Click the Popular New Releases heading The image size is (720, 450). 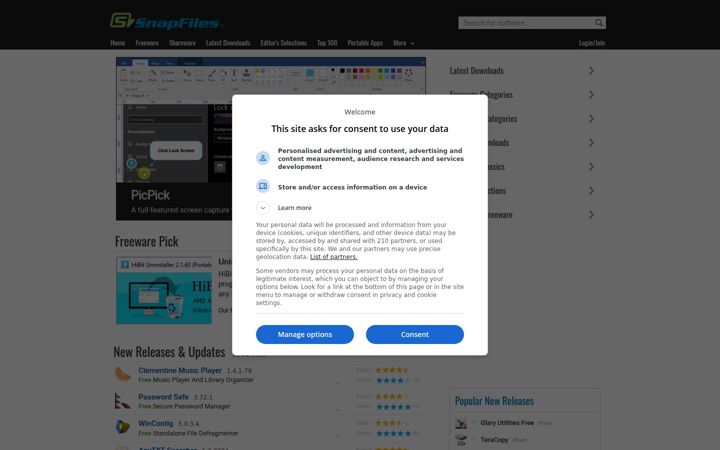494,401
